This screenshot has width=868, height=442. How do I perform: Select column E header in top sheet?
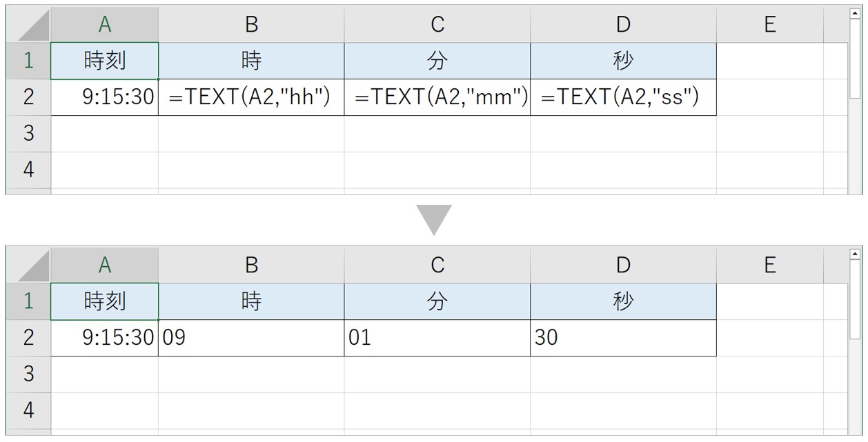(770, 25)
